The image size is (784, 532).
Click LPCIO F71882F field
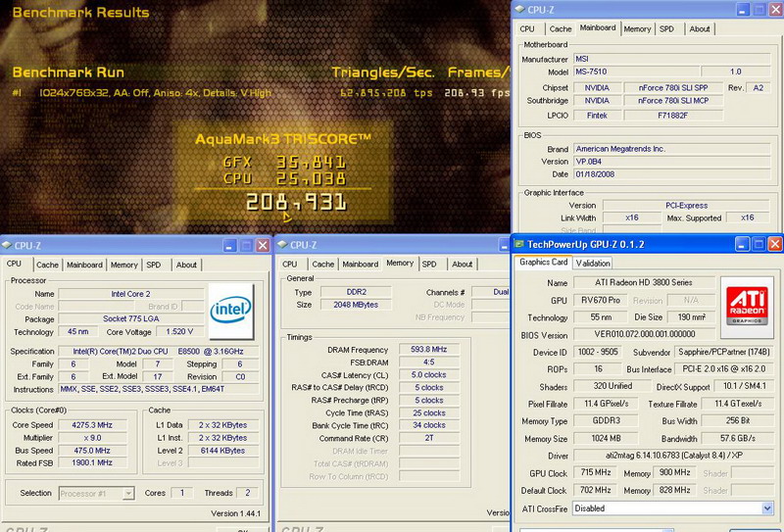pos(673,116)
